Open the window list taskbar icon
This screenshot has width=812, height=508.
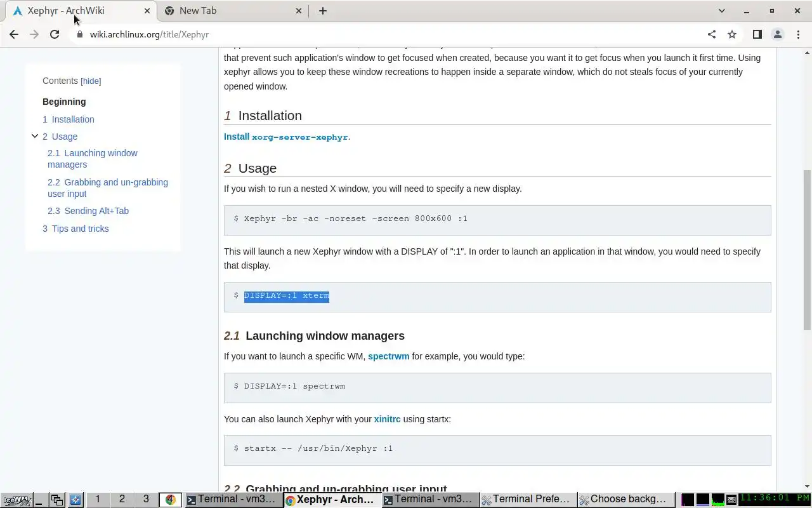(57, 500)
